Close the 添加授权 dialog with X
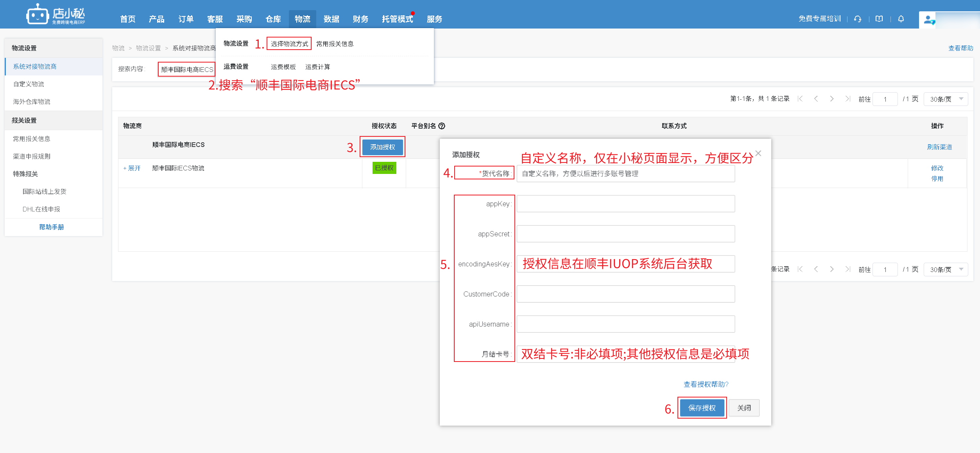This screenshot has height=453, width=980. pyautogui.click(x=758, y=153)
